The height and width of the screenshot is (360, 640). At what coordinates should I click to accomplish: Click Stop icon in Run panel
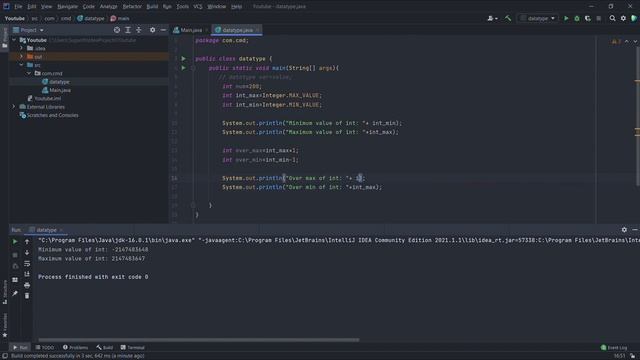15,255
